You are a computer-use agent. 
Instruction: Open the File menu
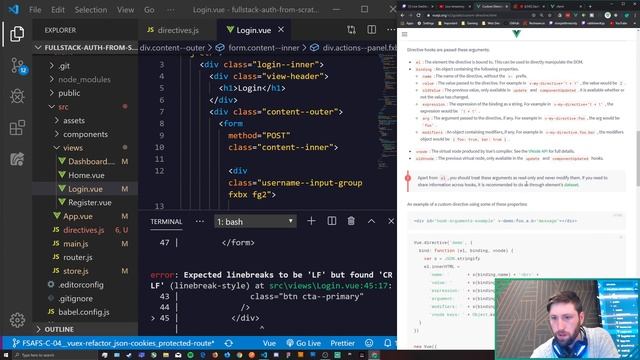coord(35,10)
